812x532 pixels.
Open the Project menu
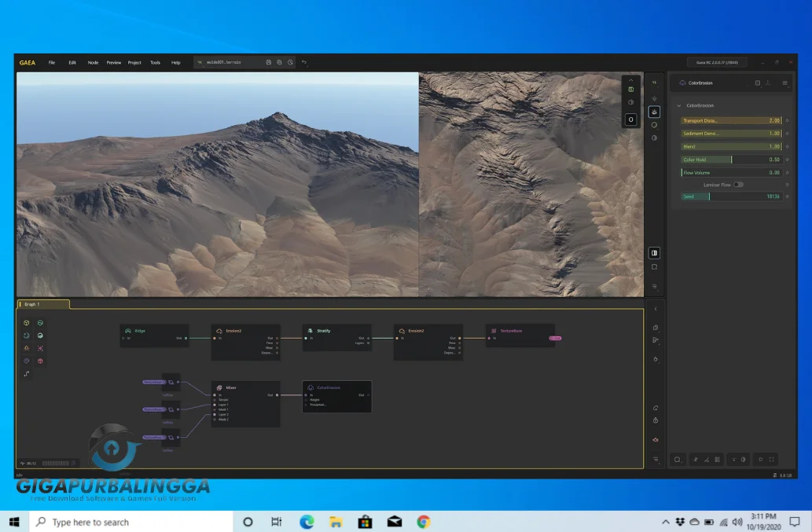tap(134, 63)
